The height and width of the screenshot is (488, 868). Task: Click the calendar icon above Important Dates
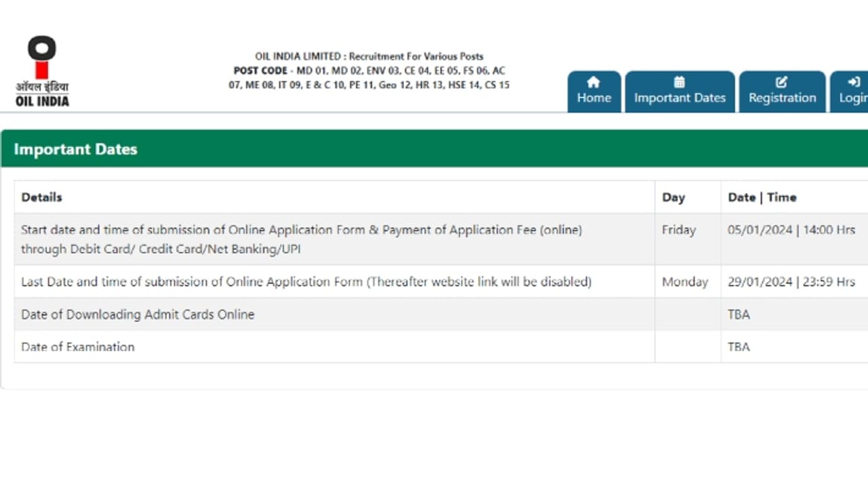pos(679,81)
